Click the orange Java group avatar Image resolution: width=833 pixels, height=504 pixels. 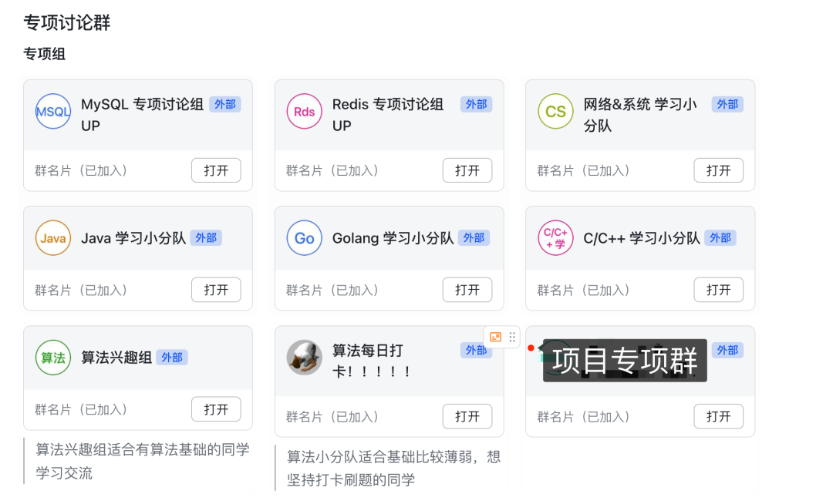pyautogui.click(x=53, y=238)
